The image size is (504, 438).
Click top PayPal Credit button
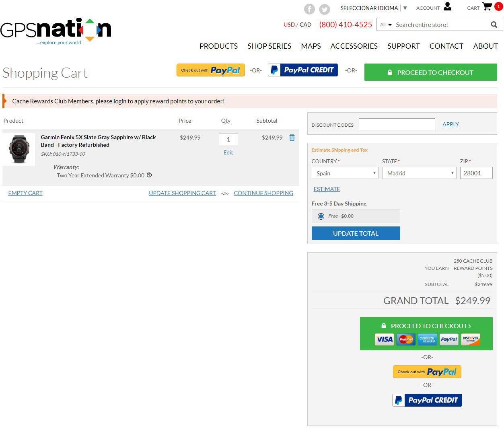[303, 70]
